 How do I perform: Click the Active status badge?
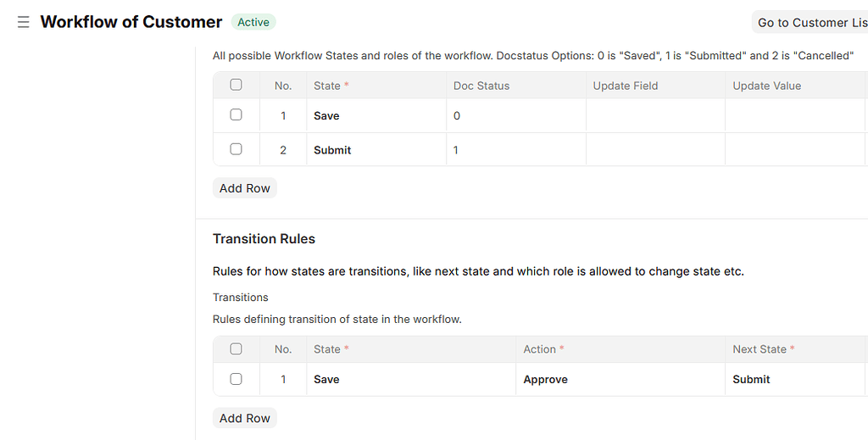pos(253,22)
